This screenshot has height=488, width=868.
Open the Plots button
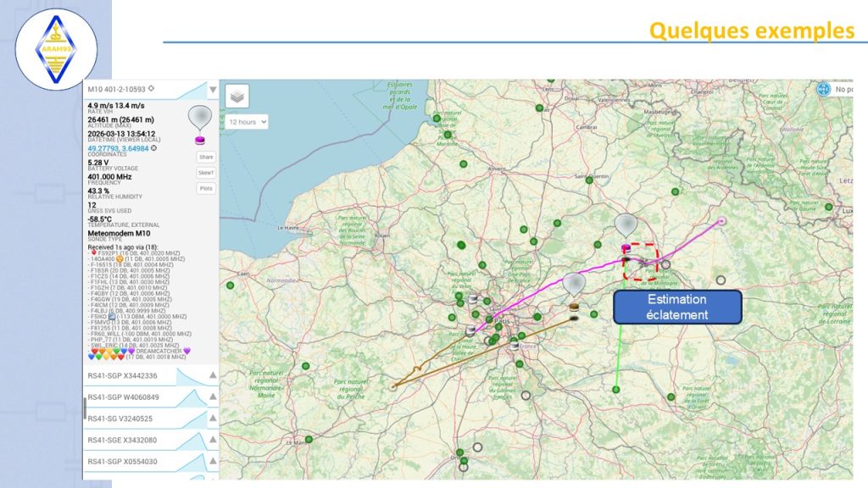pyautogui.click(x=206, y=188)
